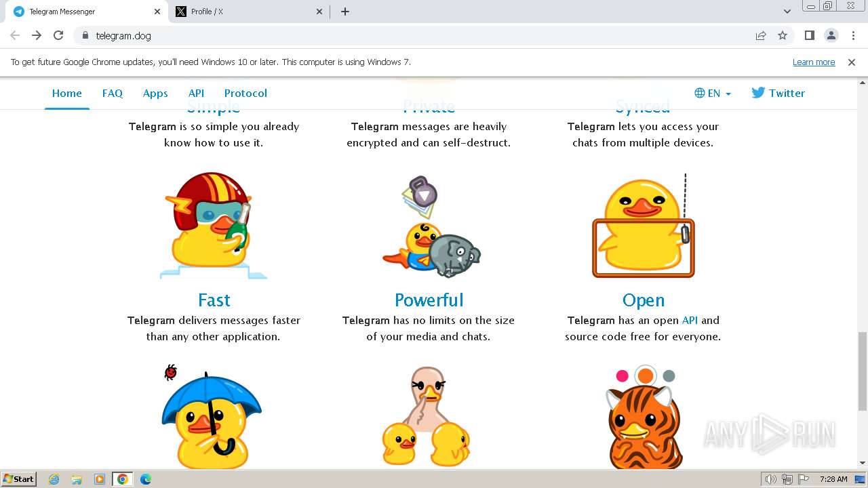
Task: Click the helmet duck Fast image
Action: click(x=214, y=225)
